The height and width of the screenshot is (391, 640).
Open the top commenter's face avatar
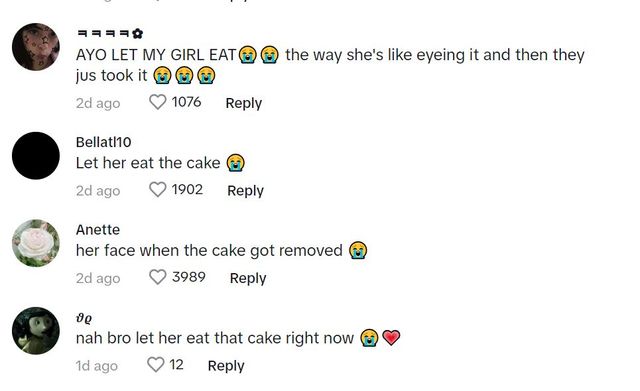tap(36, 47)
